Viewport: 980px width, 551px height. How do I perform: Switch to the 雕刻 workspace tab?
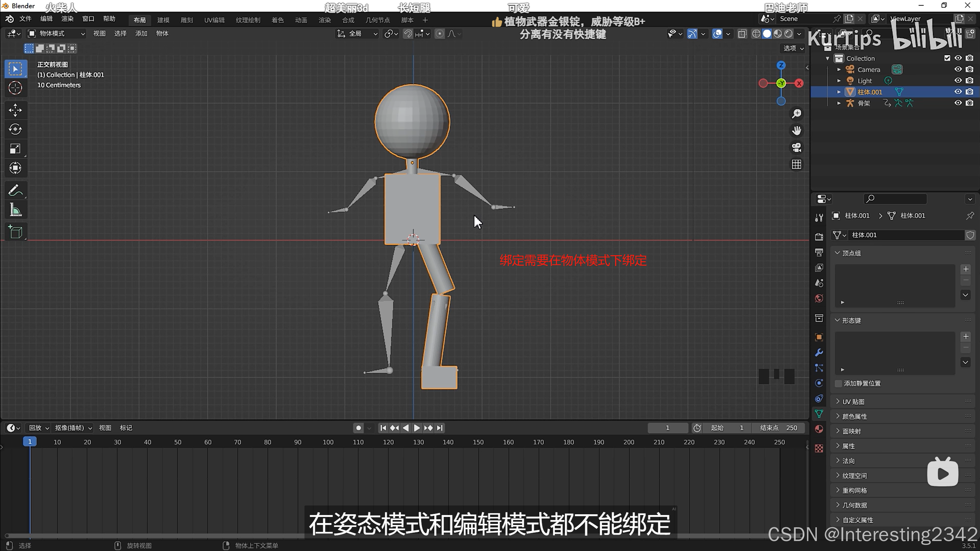pyautogui.click(x=187, y=20)
